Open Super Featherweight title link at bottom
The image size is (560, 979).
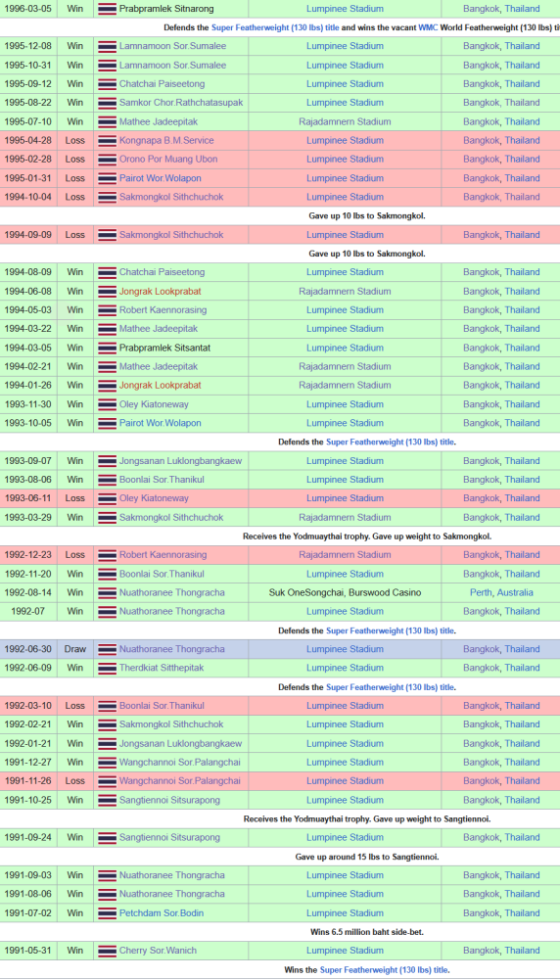coord(384,969)
